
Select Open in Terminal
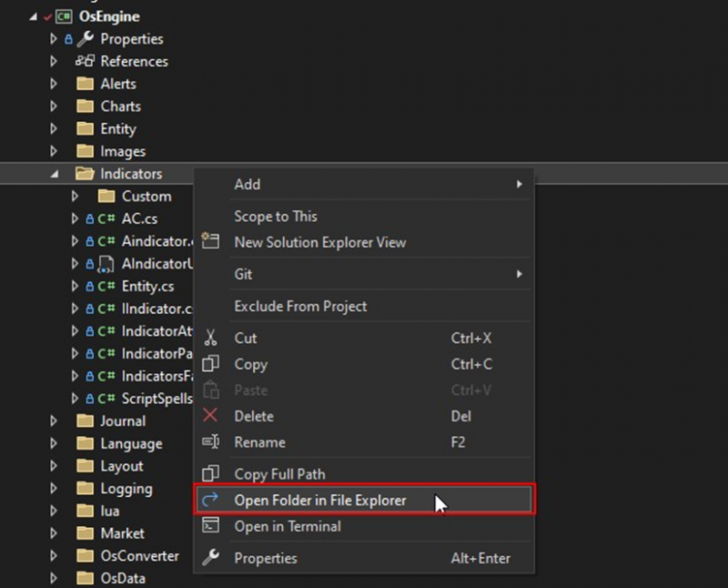tap(364, 526)
